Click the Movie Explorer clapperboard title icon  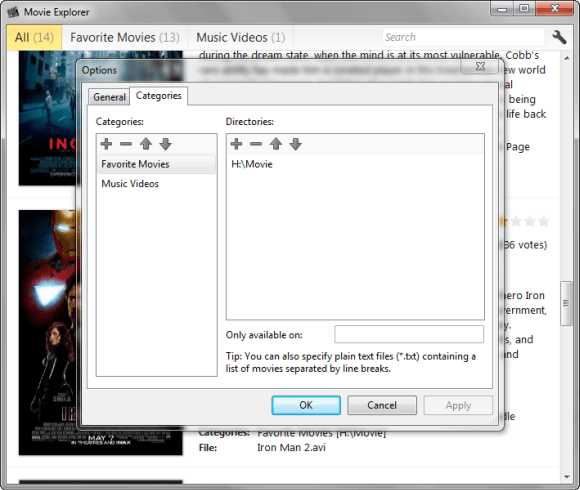pos(13,12)
